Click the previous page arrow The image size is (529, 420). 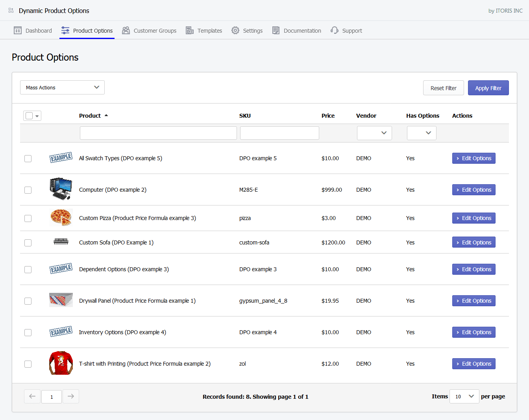[x=32, y=396]
